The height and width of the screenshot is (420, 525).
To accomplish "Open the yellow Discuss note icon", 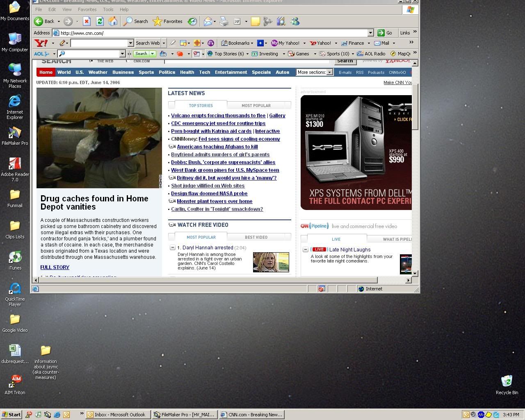I will click(x=255, y=21).
